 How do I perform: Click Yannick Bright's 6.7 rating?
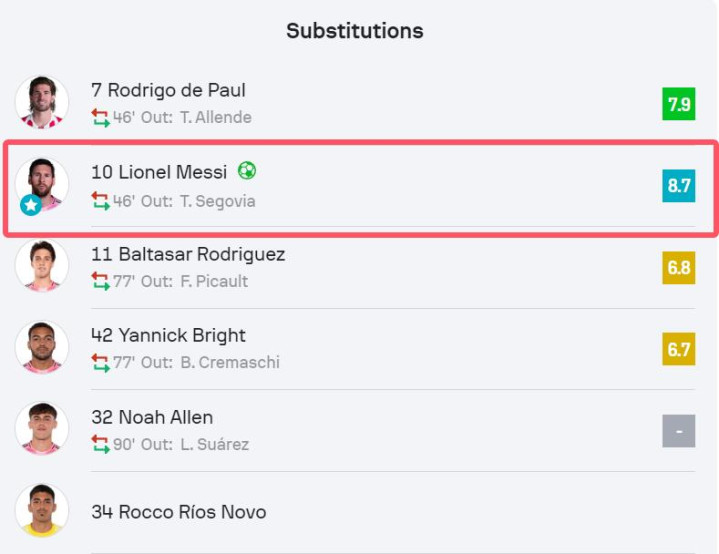[x=679, y=349]
